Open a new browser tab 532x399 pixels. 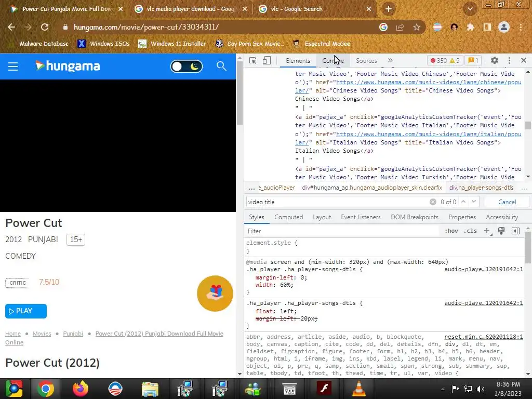389,9
